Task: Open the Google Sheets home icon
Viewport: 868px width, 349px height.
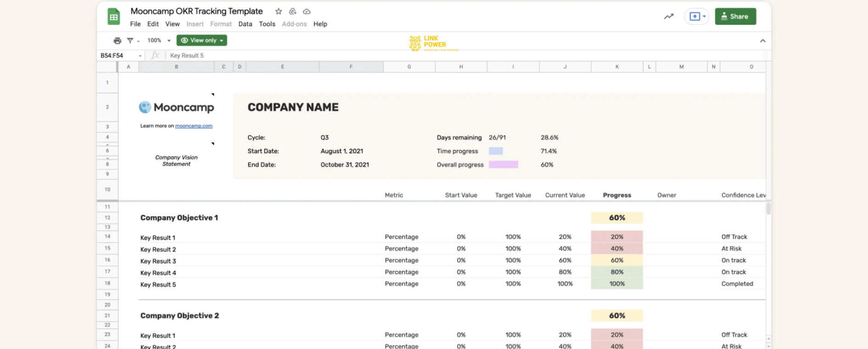Action: click(113, 17)
